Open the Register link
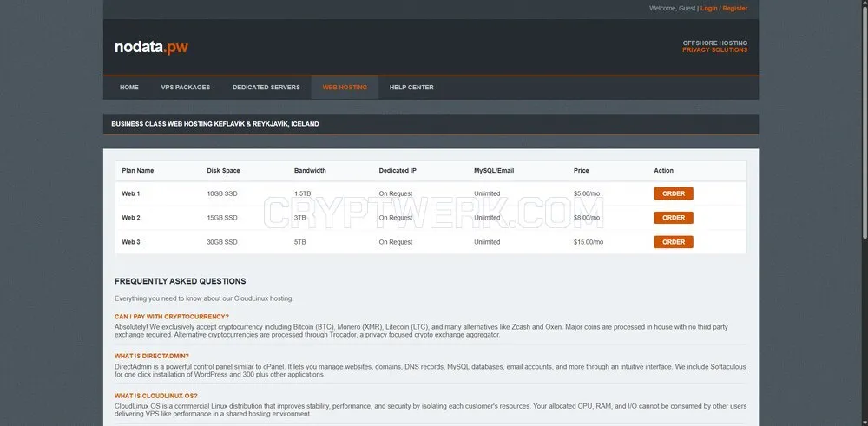The image size is (868, 426). pos(734,9)
